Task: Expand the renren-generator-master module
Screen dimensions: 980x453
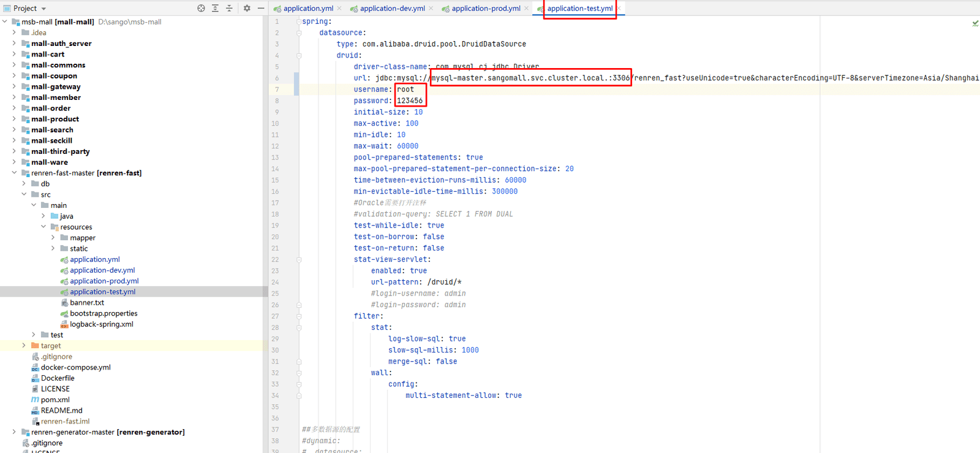Action: tap(15, 432)
